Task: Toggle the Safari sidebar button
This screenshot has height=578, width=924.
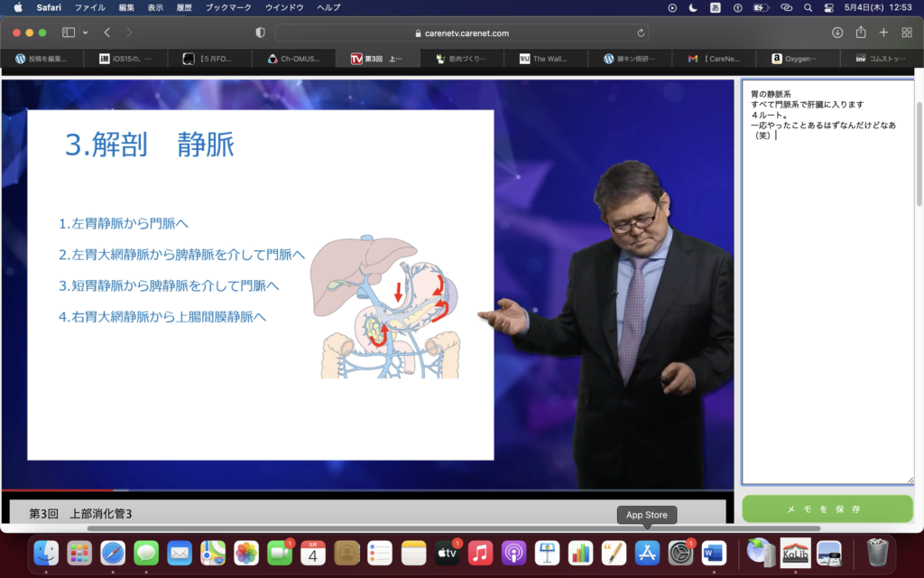Action: coord(69,33)
